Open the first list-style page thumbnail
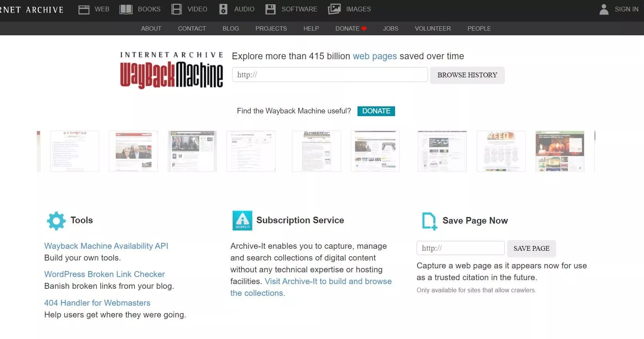This screenshot has height=339, width=644. point(74,151)
